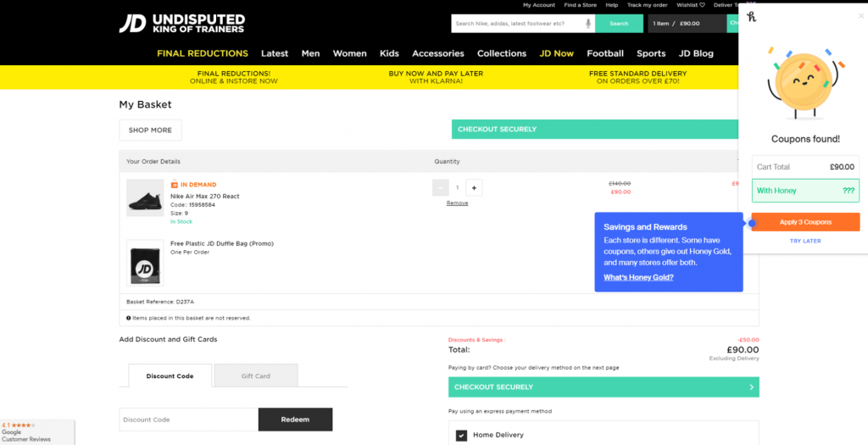
Task: Click the Apply 3 Coupons button
Action: 805,222
